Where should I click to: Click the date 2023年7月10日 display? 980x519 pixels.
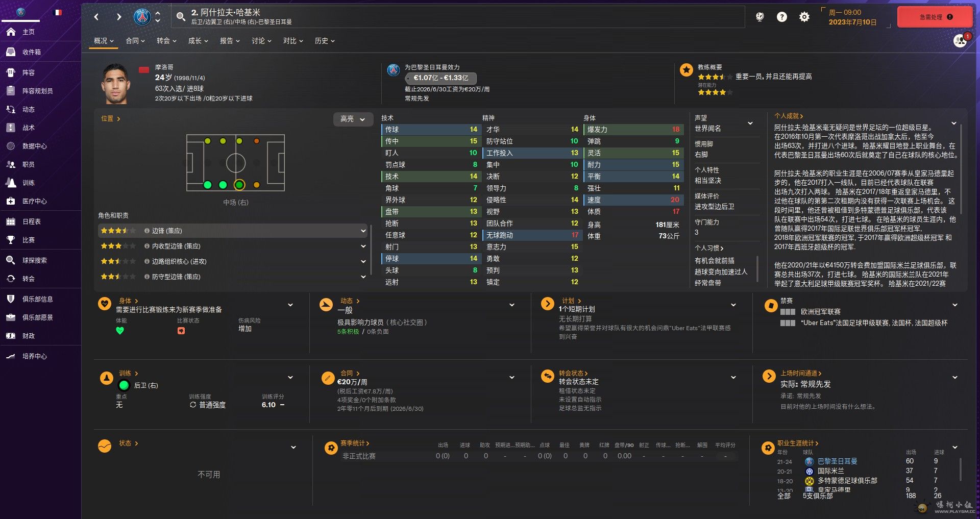852,22
